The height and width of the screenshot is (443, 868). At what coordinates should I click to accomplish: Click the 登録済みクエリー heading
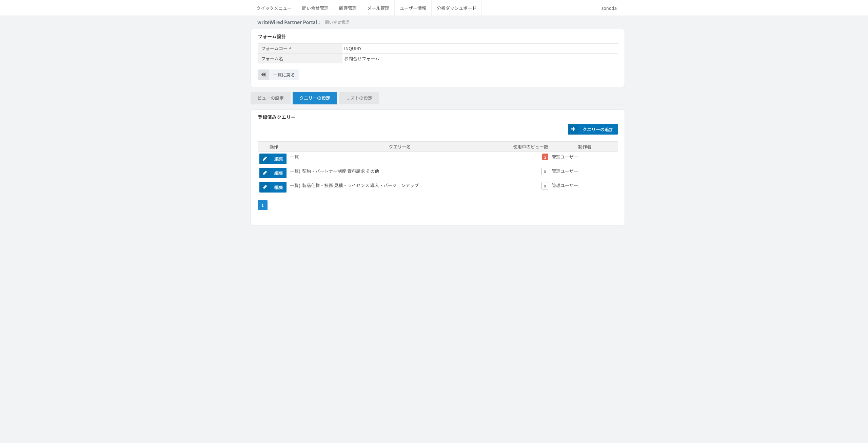click(x=277, y=117)
